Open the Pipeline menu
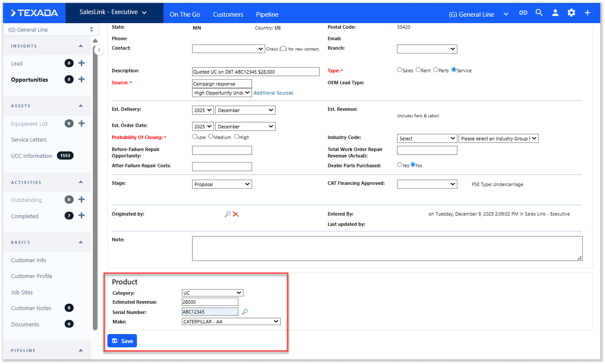Image resolution: width=605 pixels, height=364 pixels. pyautogui.click(x=267, y=15)
